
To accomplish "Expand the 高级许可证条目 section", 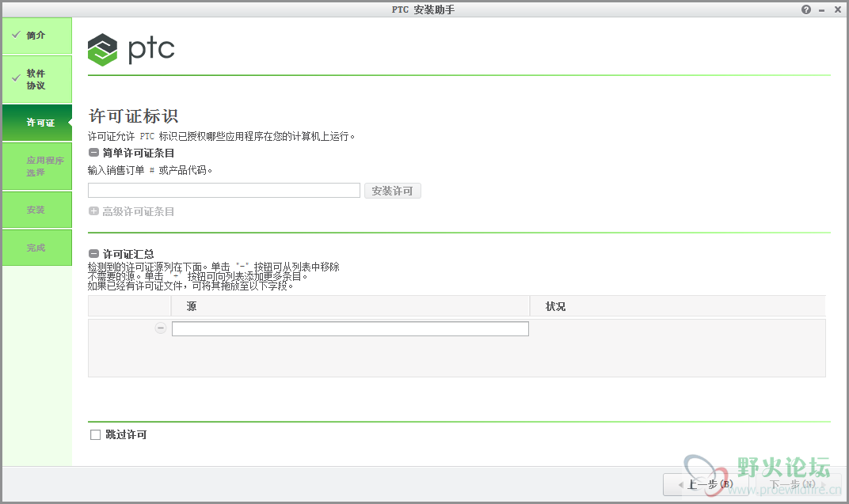I will click(93, 211).
